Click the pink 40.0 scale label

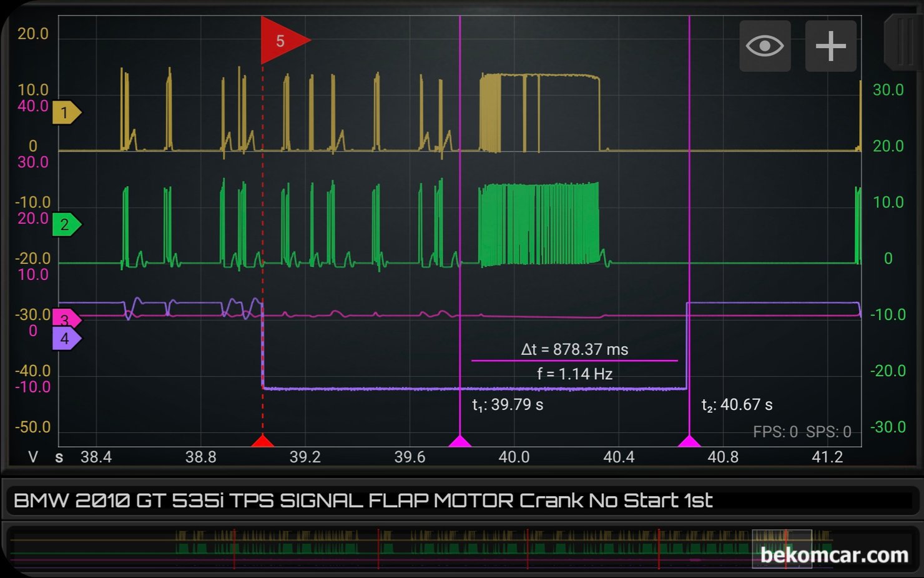pyautogui.click(x=33, y=106)
